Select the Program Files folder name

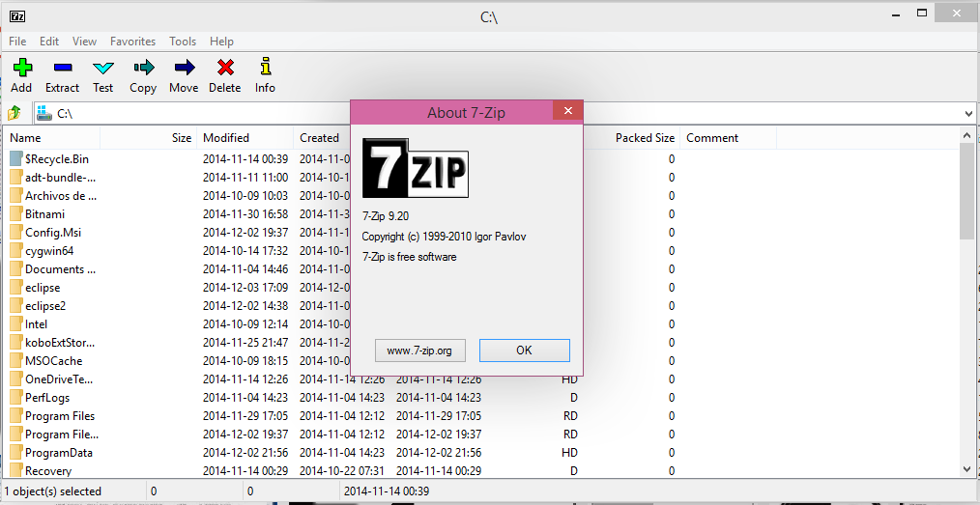pyautogui.click(x=60, y=416)
